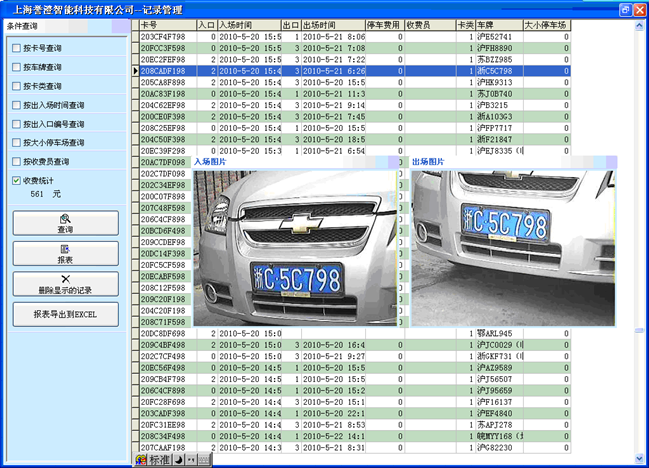649x468 pixels.
Task: Click the 标准 input mode indicator
Action: 159,461
